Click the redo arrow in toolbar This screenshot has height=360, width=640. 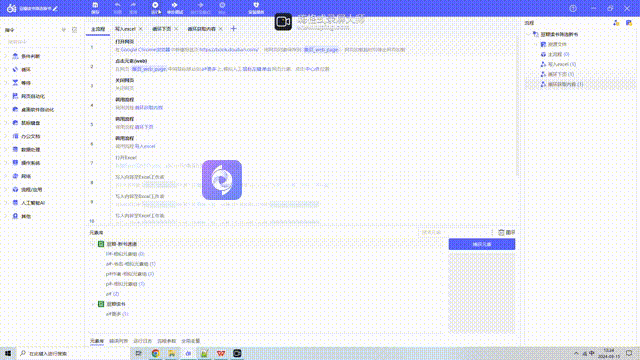tap(133, 5)
